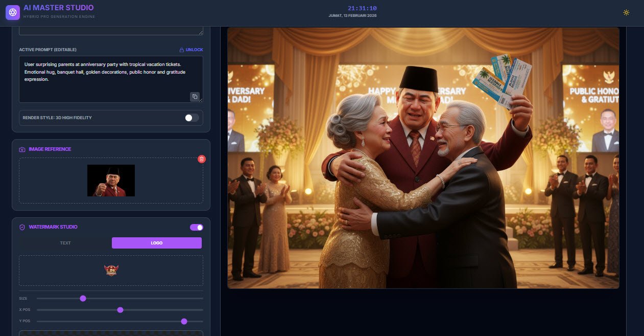The width and height of the screenshot is (644, 336).
Task: Unlock the active prompt via UNLOCK link
Action: coord(191,50)
